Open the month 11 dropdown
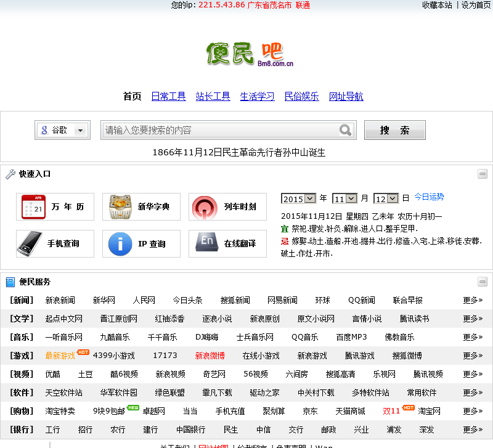This screenshot has height=448, width=493. (344, 198)
